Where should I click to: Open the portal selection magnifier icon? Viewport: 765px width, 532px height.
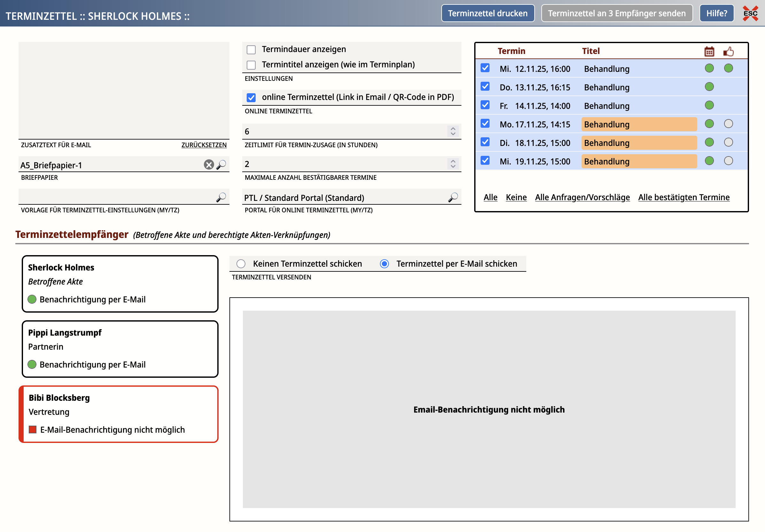453,197
